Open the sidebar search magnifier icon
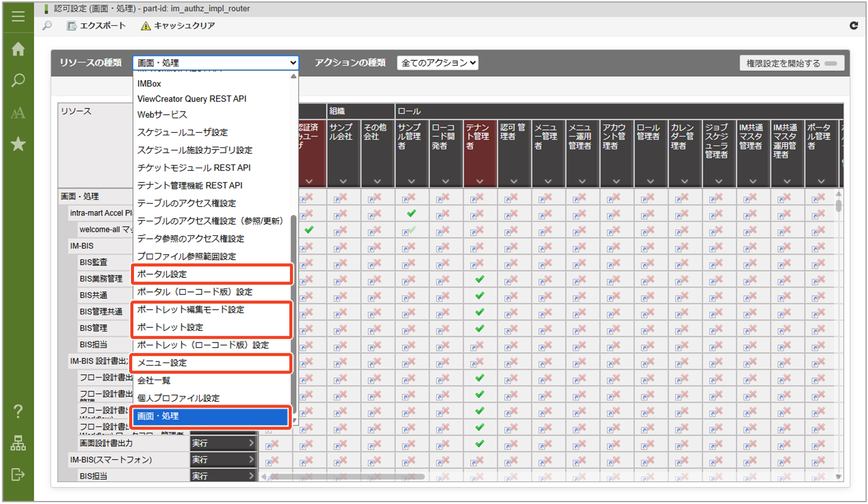Image resolution: width=868 pixels, height=504 pixels. pyautogui.click(x=18, y=80)
